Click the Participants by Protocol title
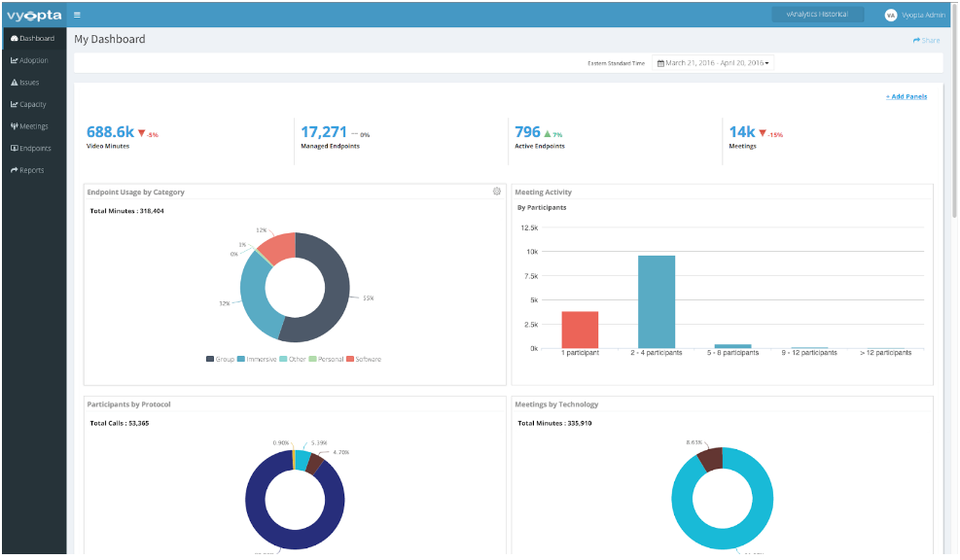This screenshot has width=960, height=560. pos(128,404)
